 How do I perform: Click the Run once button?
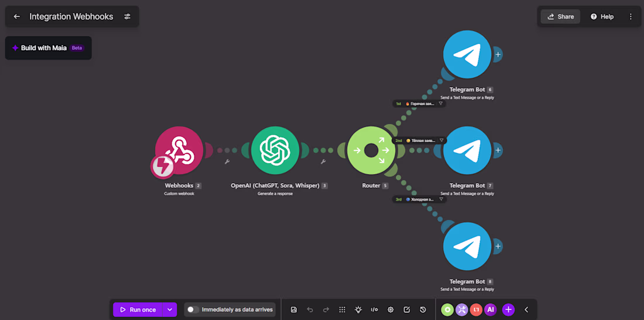tap(138, 309)
